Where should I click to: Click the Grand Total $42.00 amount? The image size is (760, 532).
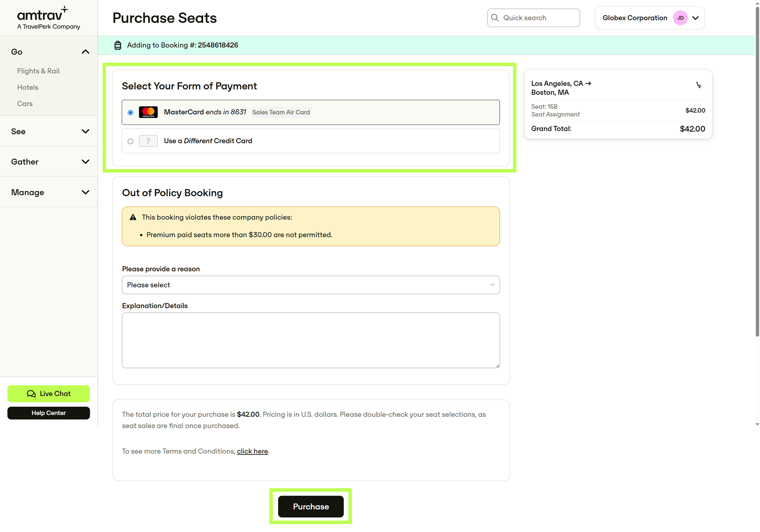click(x=692, y=129)
